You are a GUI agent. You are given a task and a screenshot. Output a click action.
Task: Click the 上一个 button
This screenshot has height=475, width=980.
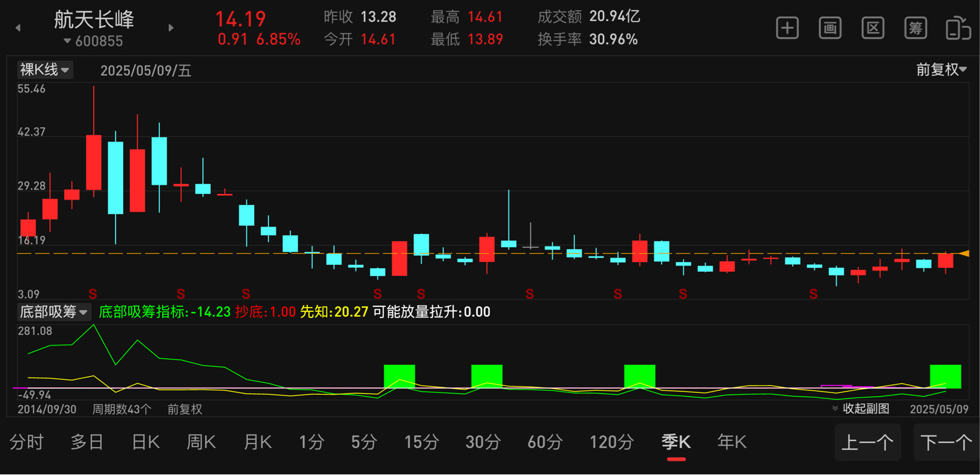tap(867, 442)
